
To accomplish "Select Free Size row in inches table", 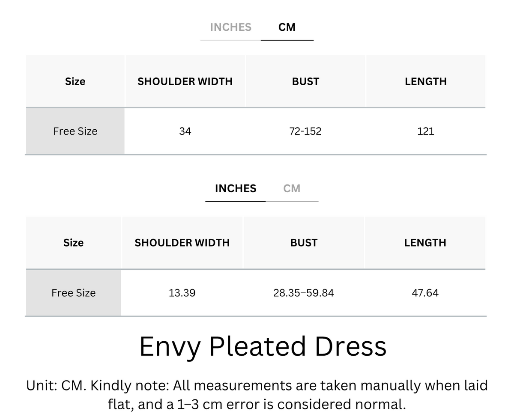I will click(x=256, y=293).
